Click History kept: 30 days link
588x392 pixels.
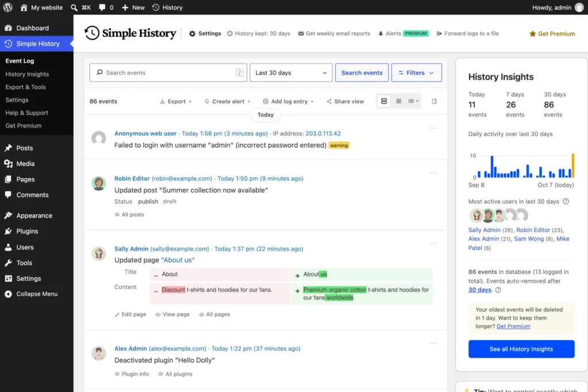click(x=259, y=33)
